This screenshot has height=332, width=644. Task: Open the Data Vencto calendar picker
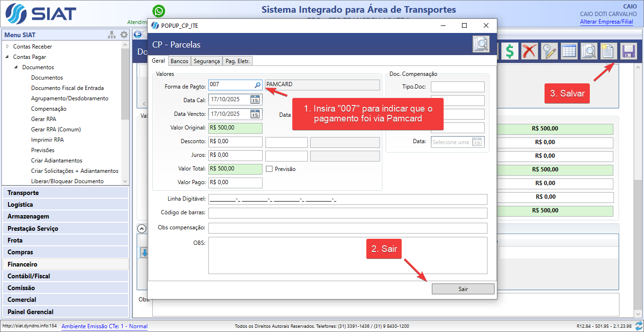tap(255, 114)
